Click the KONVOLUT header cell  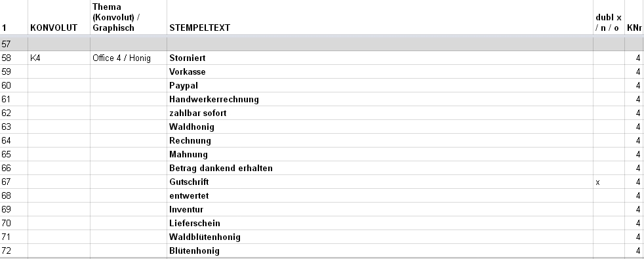pyautogui.click(x=59, y=17)
